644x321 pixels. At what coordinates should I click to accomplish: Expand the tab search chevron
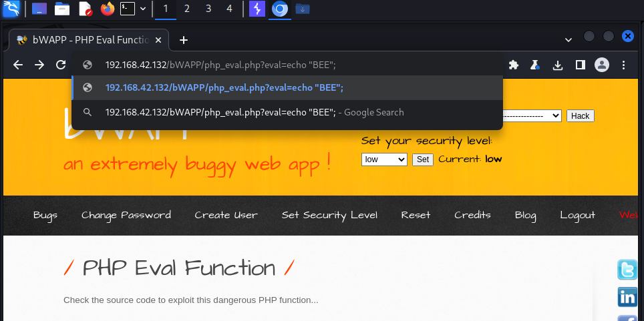568,40
